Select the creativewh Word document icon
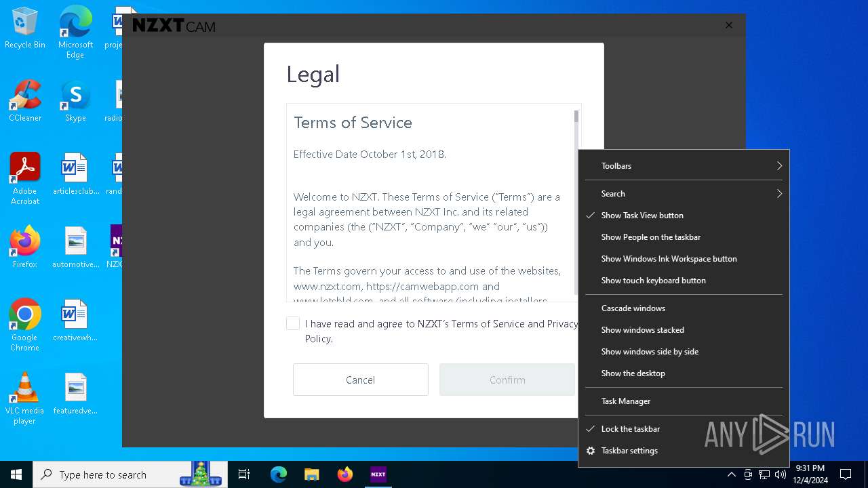This screenshot has width=868, height=488. pyautogui.click(x=75, y=321)
